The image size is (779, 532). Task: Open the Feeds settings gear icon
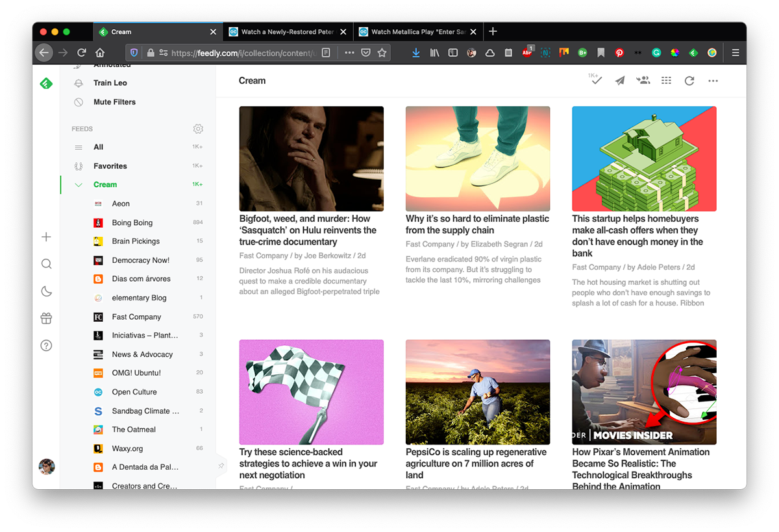coord(198,129)
